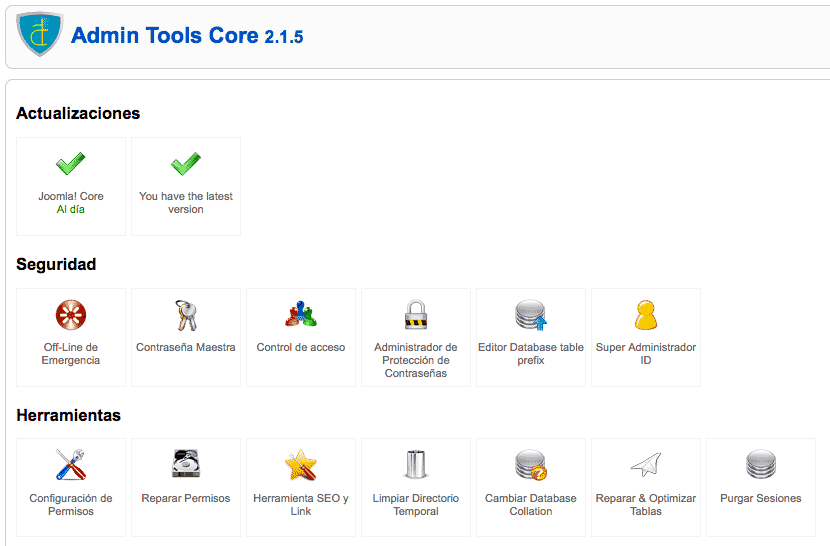Open Limpiar Directorio Temporal trash can icon
The width and height of the screenshot is (830, 546).
point(416,464)
